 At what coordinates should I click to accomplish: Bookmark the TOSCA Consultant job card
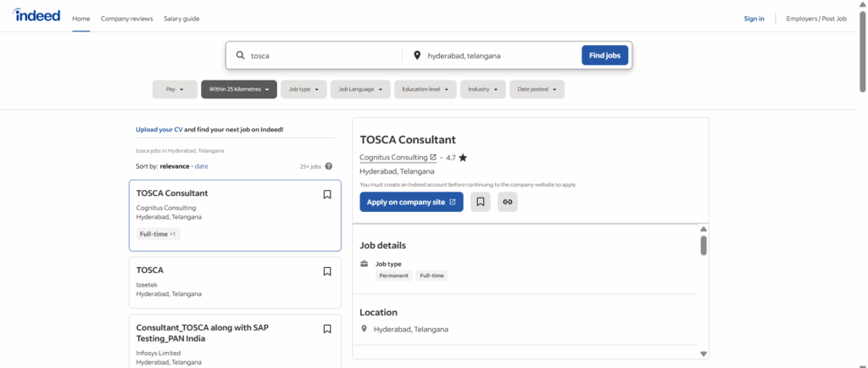point(327,194)
